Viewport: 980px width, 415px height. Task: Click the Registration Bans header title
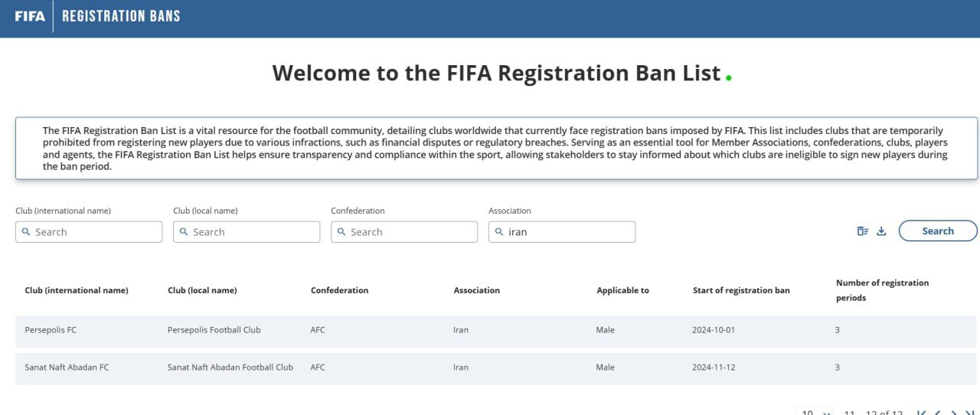tap(121, 16)
